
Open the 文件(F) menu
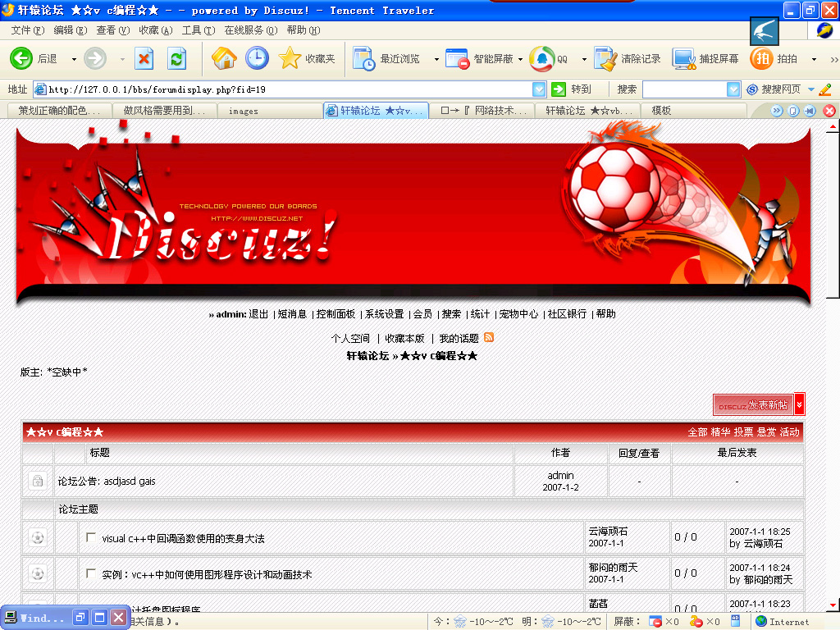[x=28, y=30]
